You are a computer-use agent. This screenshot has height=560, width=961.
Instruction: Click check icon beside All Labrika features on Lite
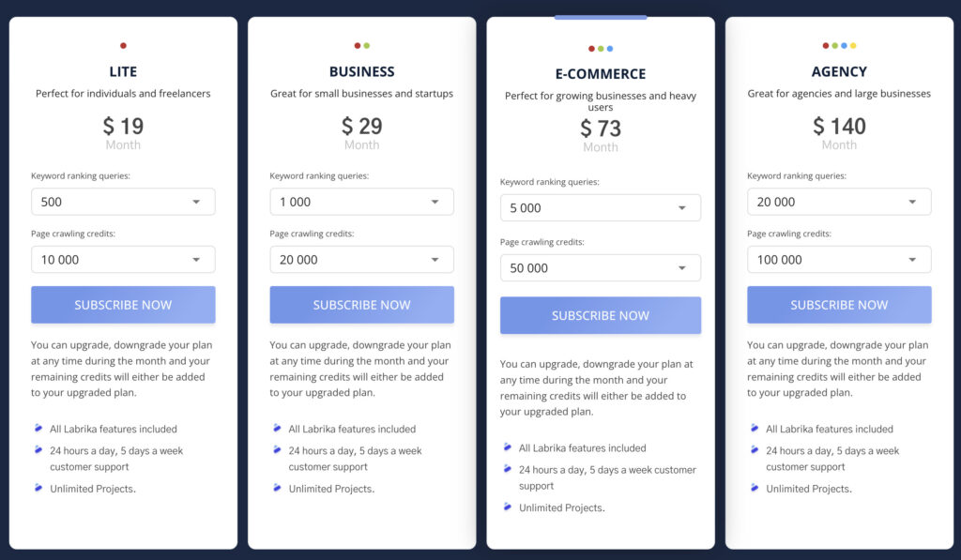tap(38, 428)
